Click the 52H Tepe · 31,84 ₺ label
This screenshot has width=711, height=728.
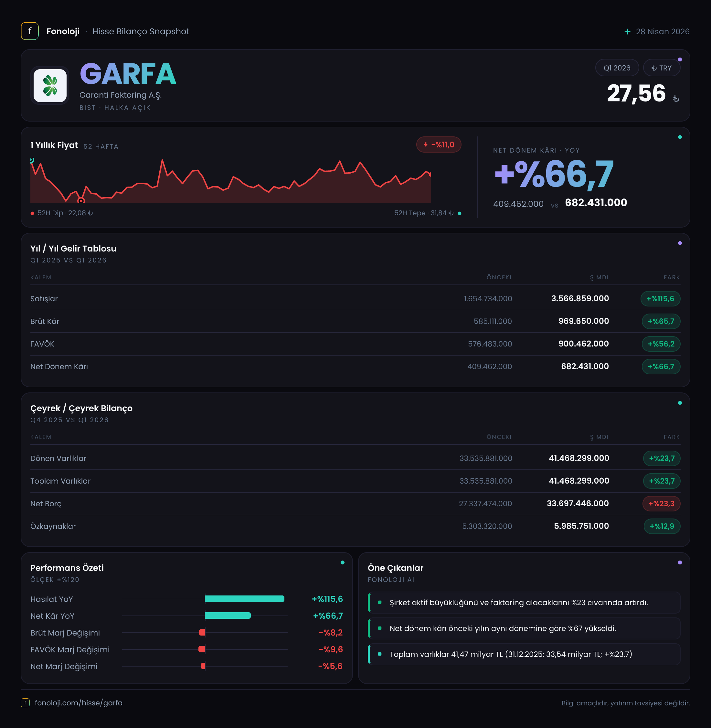point(424,213)
